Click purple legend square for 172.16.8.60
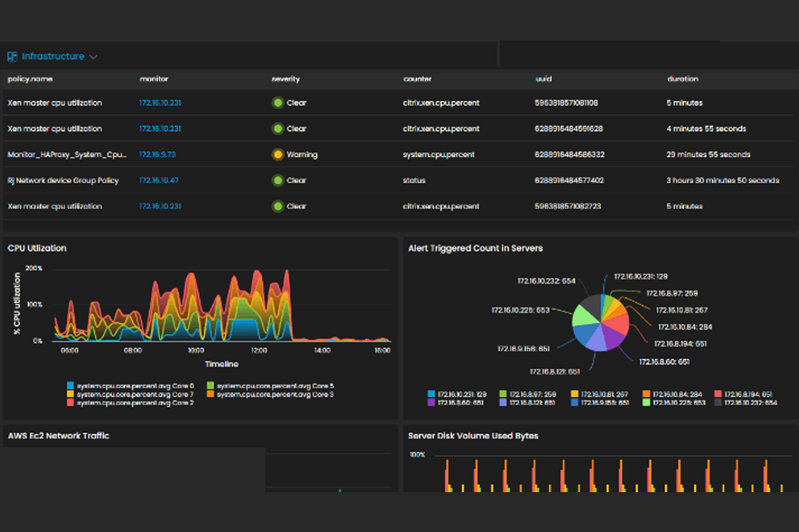 (x=431, y=403)
